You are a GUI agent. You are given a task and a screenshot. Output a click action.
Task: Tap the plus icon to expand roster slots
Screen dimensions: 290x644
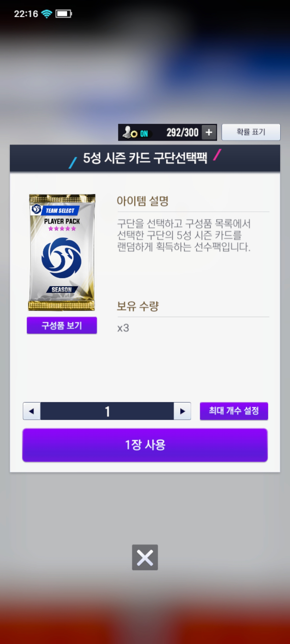pos(209,132)
